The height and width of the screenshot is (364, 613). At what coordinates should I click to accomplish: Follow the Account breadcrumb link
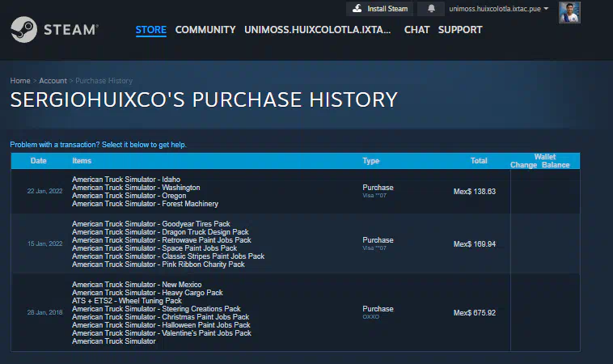pos(53,81)
